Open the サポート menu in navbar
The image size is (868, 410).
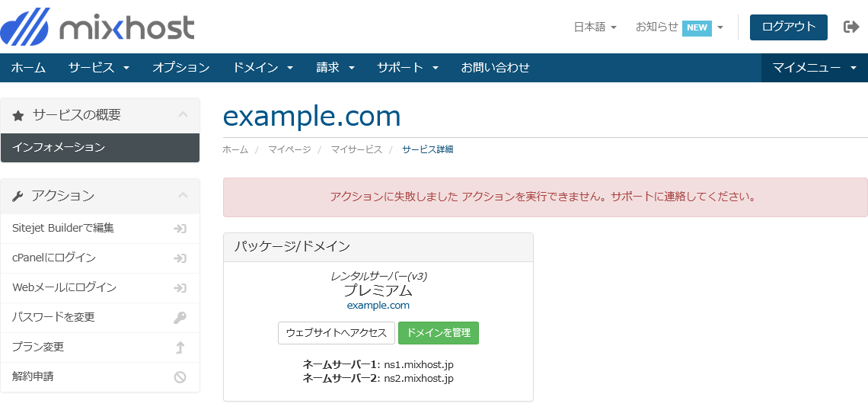pos(407,68)
